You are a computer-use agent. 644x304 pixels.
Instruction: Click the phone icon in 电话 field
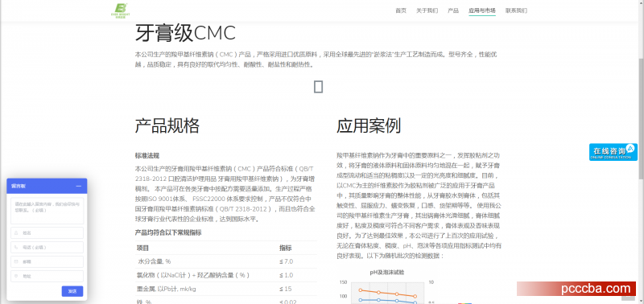16,247
